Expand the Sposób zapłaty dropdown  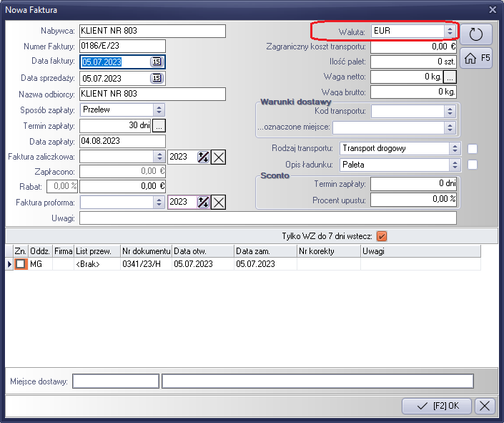pos(159,110)
